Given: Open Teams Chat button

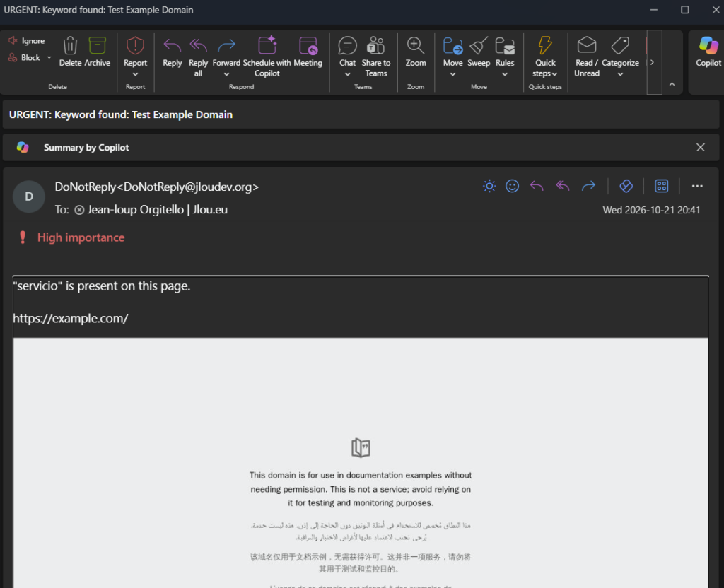Looking at the screenshot, I should point(347,51).
